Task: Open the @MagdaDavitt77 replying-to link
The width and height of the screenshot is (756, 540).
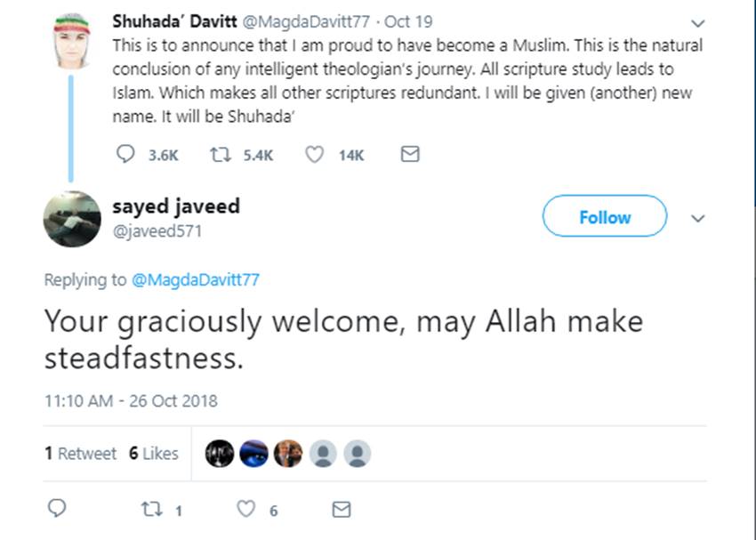Action: pos(195,279)
